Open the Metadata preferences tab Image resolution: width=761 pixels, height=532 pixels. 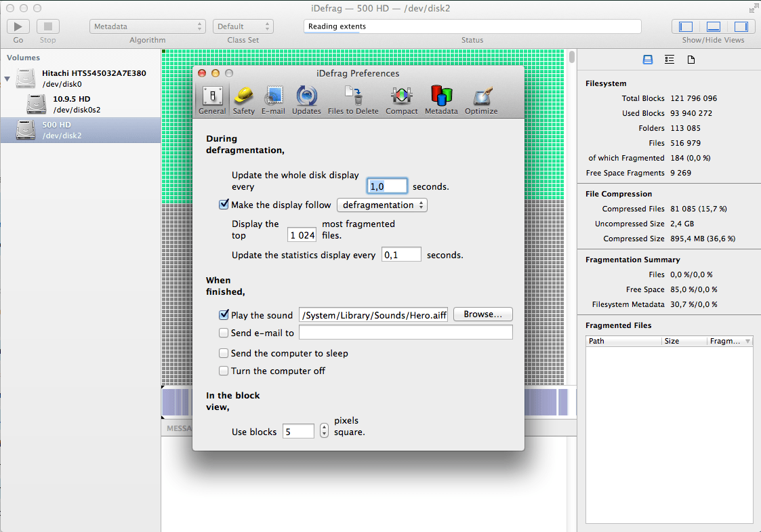tap(441, 100)
